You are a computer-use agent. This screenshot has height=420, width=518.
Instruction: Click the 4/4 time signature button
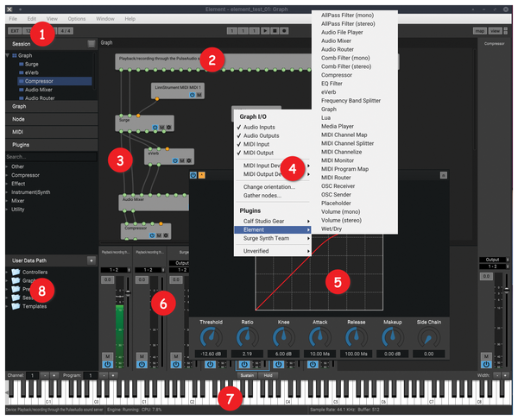pyautogui.click(x=66, y=31)
